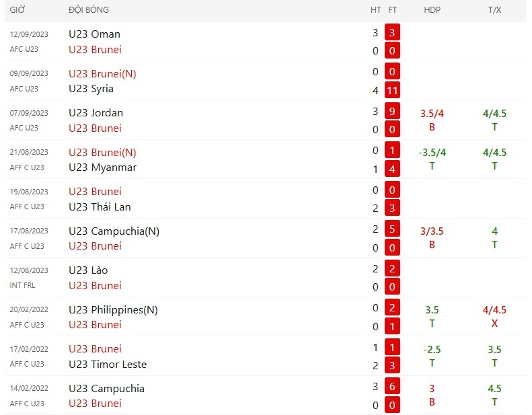The width and height of the screenshot is (532, 415).
Task: Open the U23 Myanmar team page
Action: click(x=102, y=167)
